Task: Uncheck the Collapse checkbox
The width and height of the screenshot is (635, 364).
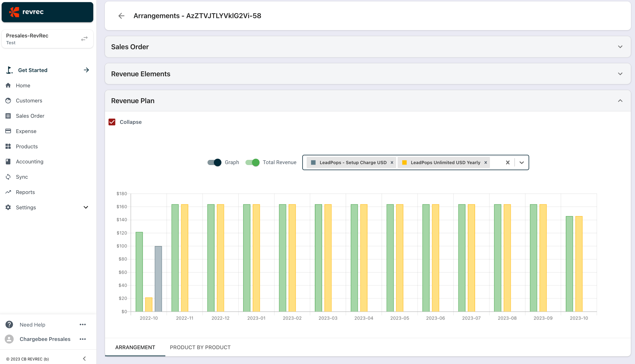Action: point(112,122)
